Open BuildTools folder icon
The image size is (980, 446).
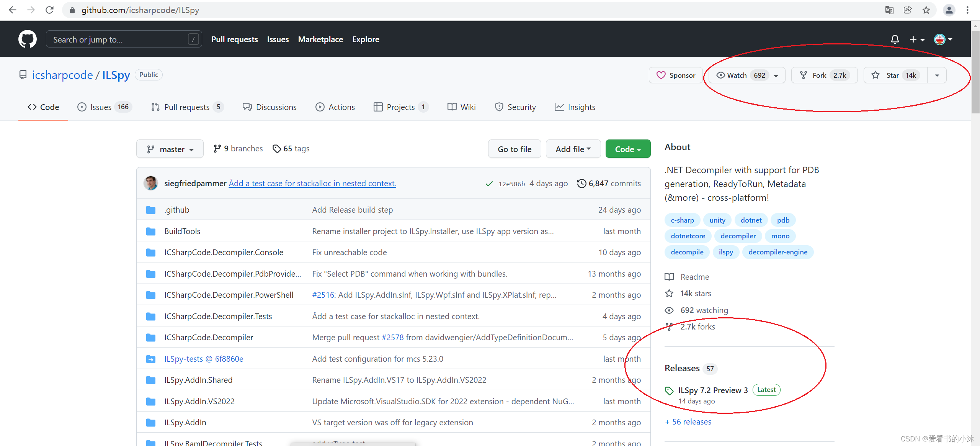151,231
